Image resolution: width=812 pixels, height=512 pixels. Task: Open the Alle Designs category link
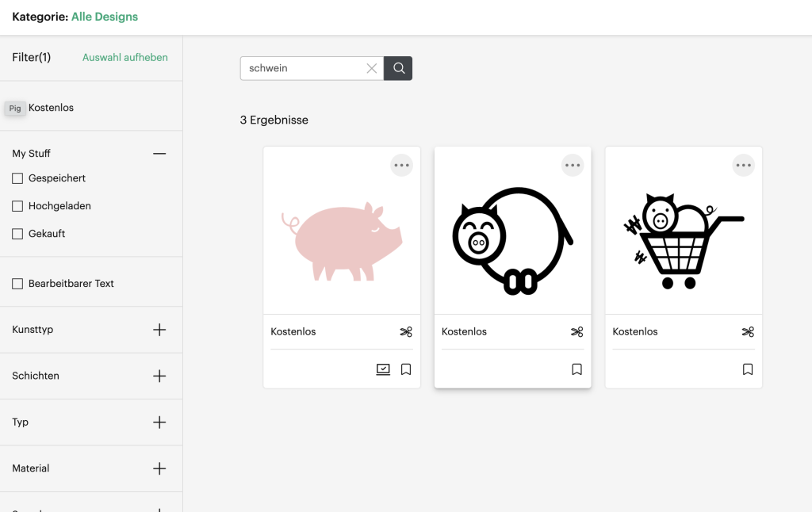point(105,17)
